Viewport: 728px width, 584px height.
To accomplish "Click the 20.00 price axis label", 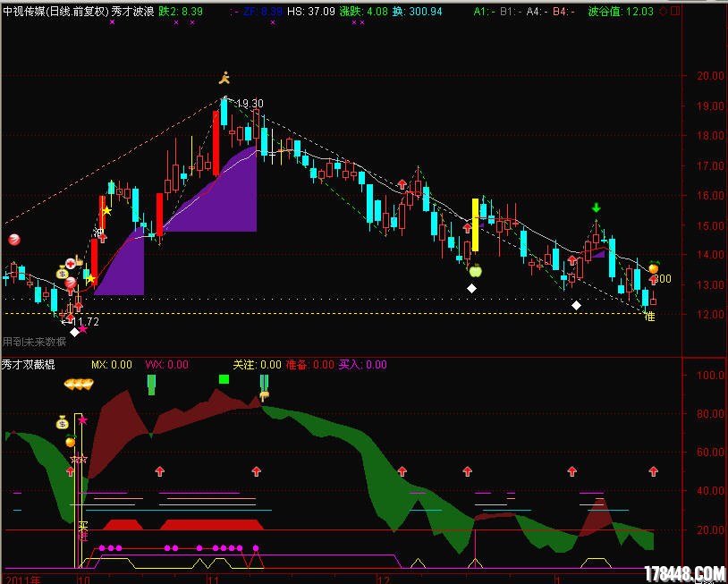I will coord(710,75).
